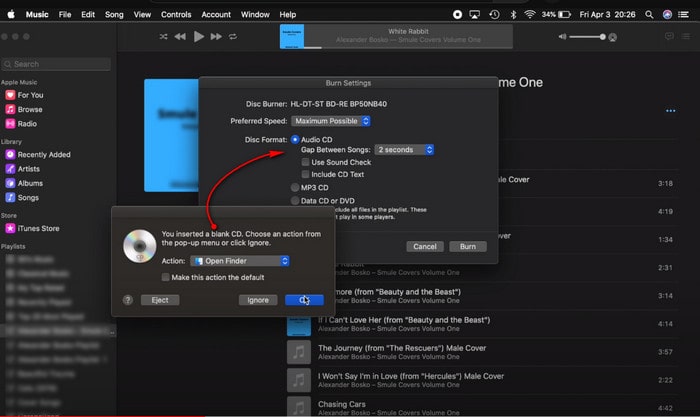Open AirPlay display menu bar icon

coord(475,14)
